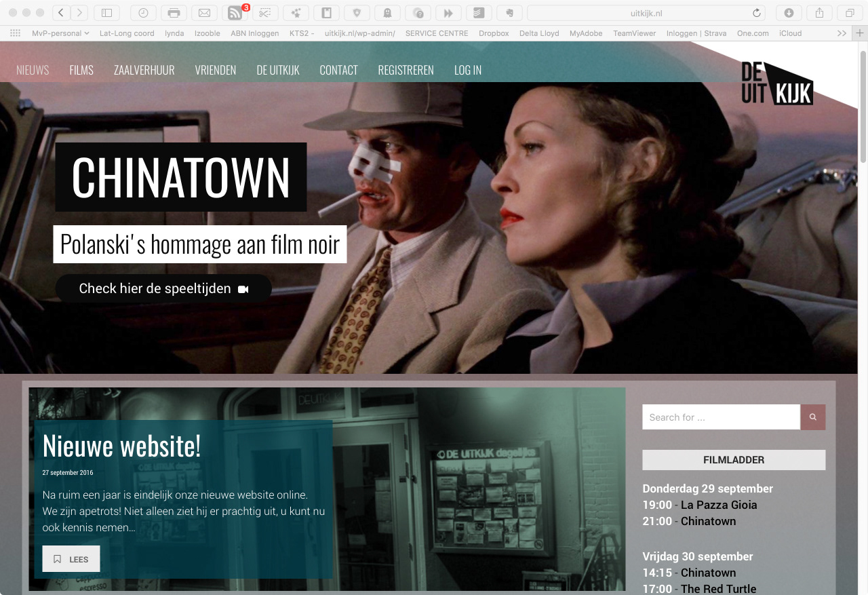Open SERVICE CENTRE bookmark

437,33
